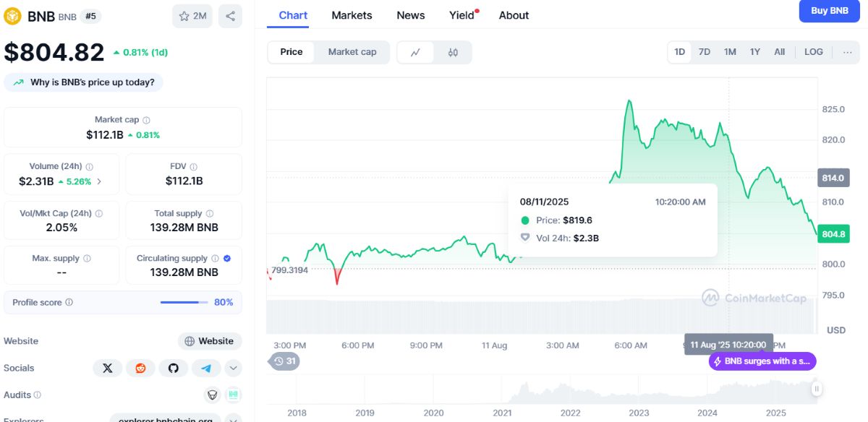Click the BNB surges news marker
868x422 pixels.
tap(762, 361)
